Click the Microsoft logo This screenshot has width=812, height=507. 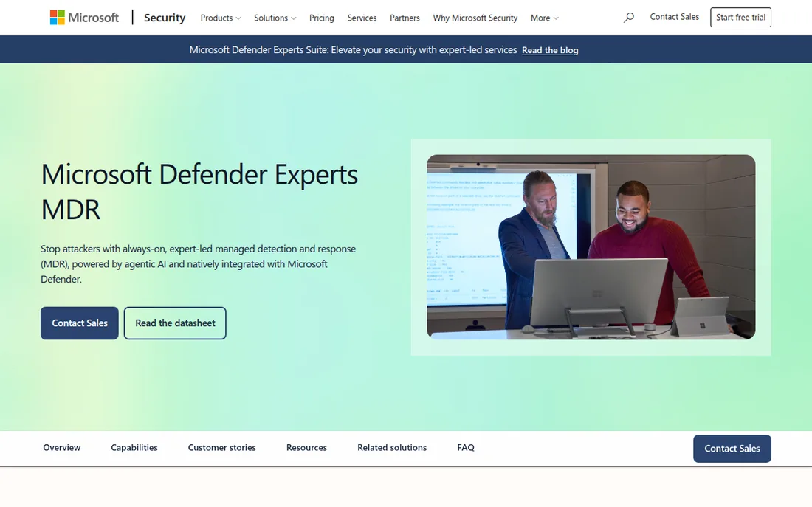84,18
